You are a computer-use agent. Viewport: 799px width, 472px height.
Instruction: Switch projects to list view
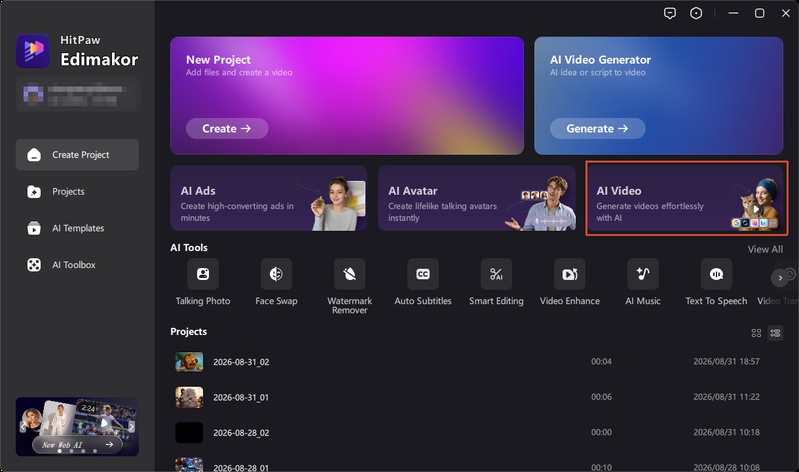[776, 333]
